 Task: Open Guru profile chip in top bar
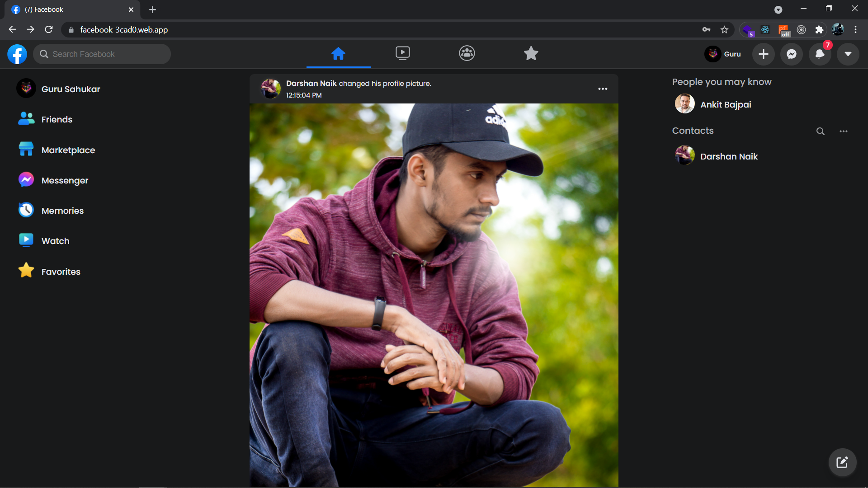(x=723, y=54)
